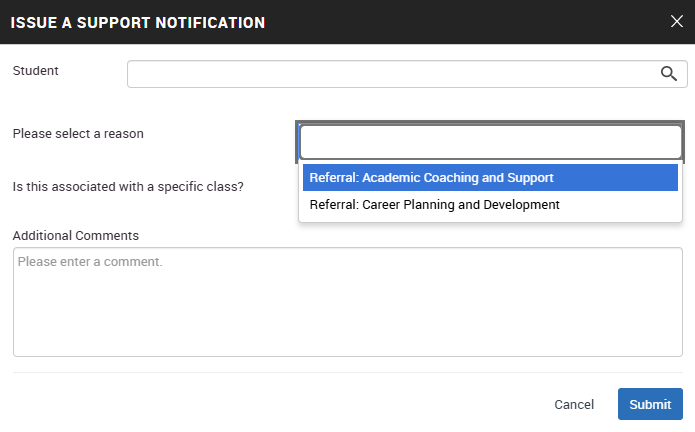Click the Student field label
Viewport: 695px width, 432px height.
36,71
